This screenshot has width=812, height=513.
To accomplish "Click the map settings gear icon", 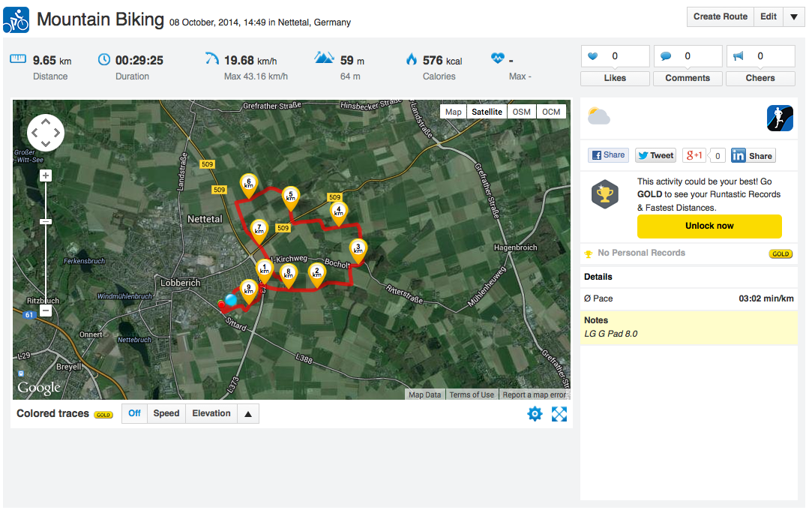I will tap(535, 413).
